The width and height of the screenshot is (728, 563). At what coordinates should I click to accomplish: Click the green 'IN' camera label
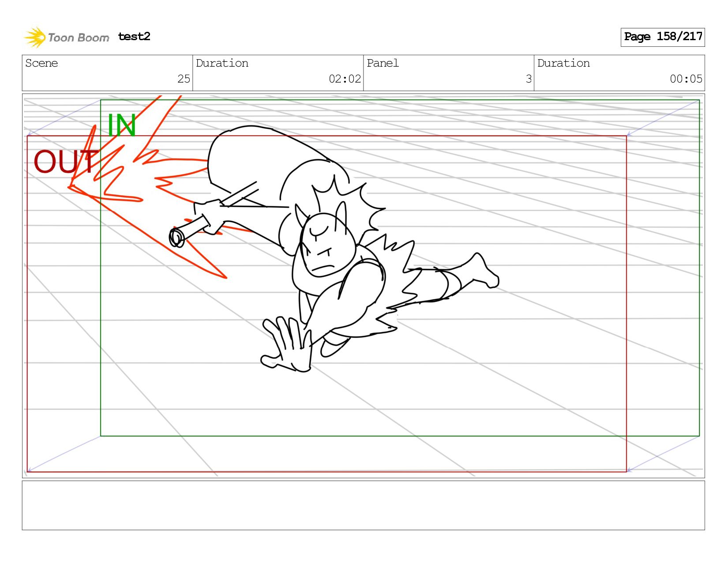click(121, 125)
